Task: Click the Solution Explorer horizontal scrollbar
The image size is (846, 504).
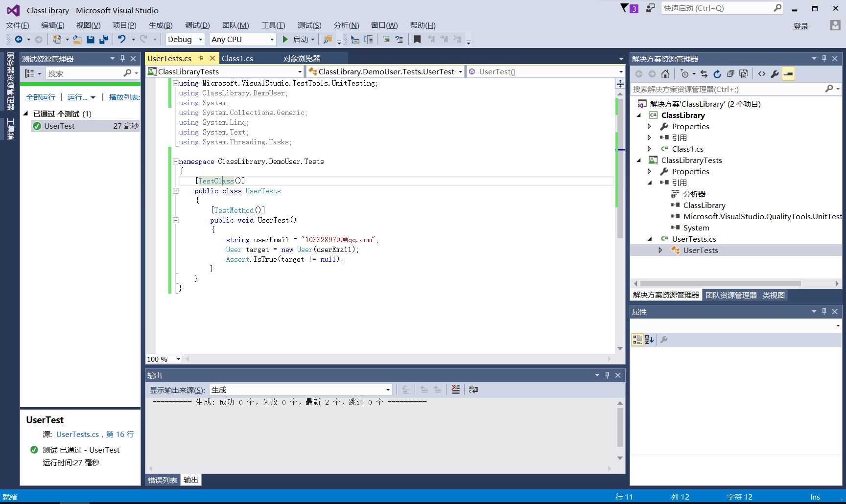Action: [x=720, y=283]
